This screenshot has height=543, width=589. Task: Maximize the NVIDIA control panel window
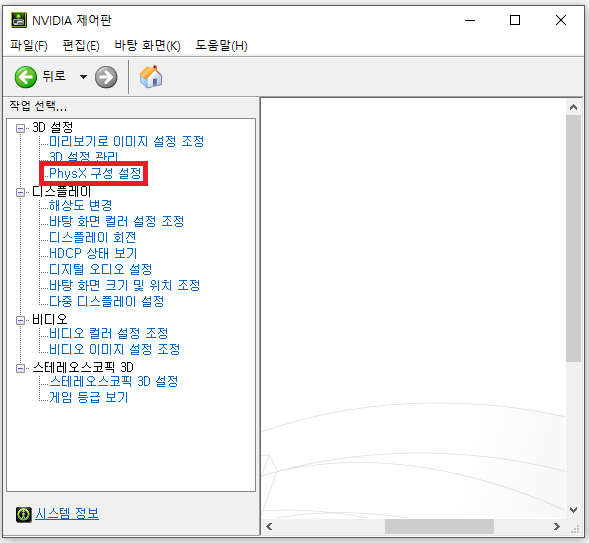(515, 20)
